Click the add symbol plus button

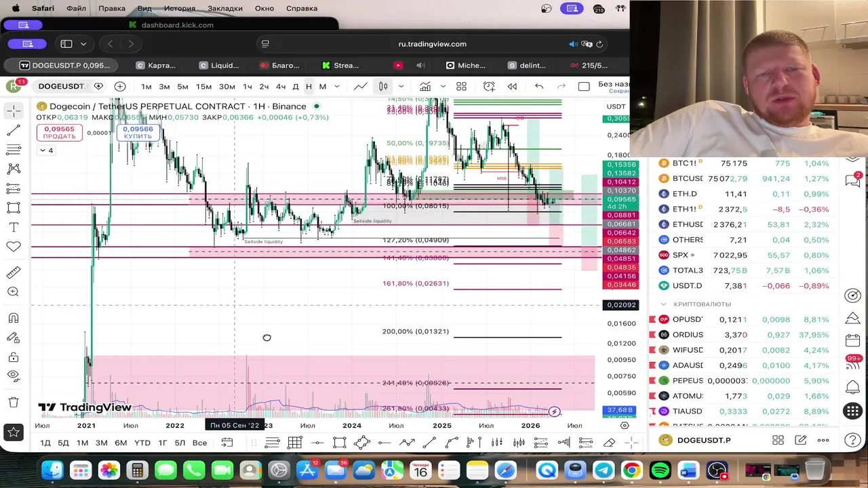120,86
